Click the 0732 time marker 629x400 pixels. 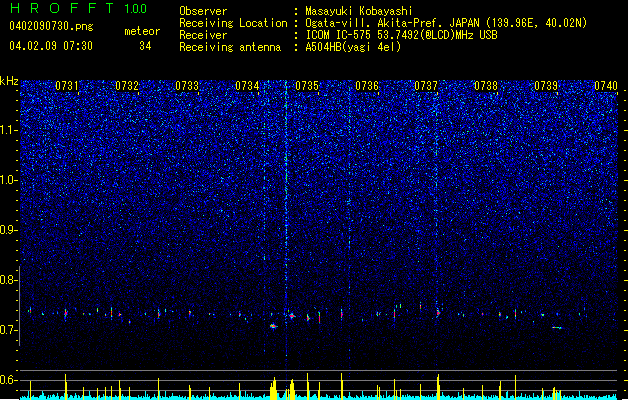click(127, 86)
